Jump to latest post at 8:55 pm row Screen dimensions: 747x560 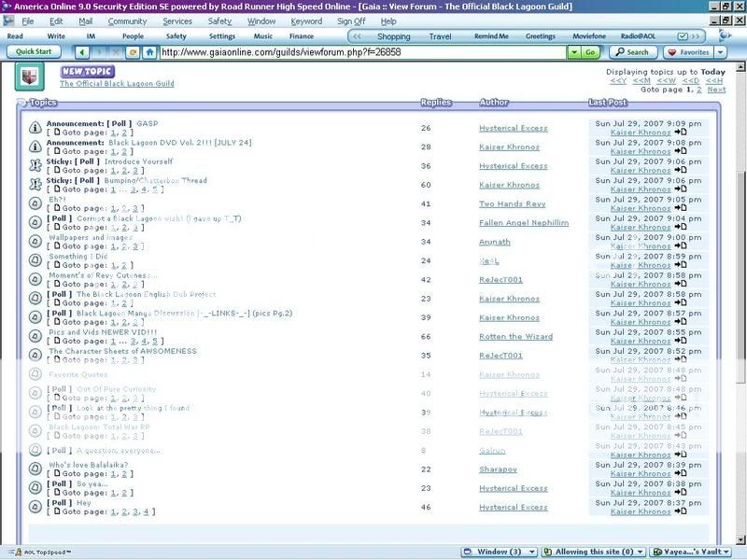click(681, 341)
